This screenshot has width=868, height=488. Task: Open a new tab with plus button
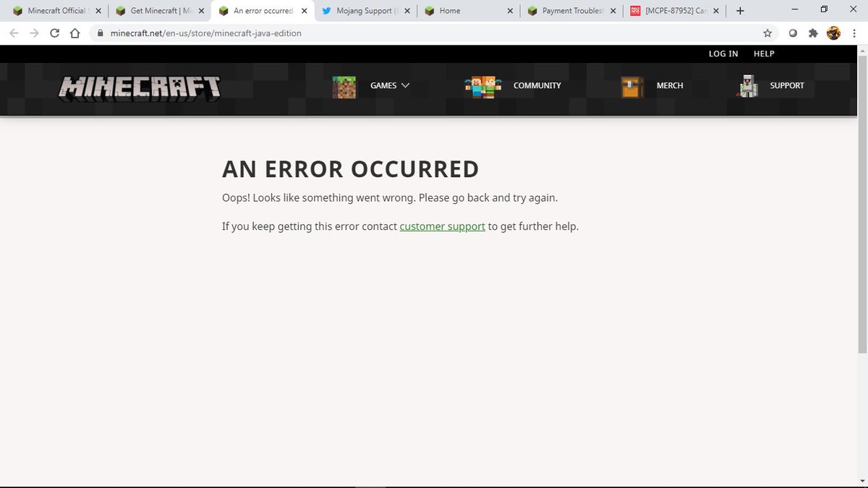click(x=740, y=11)
